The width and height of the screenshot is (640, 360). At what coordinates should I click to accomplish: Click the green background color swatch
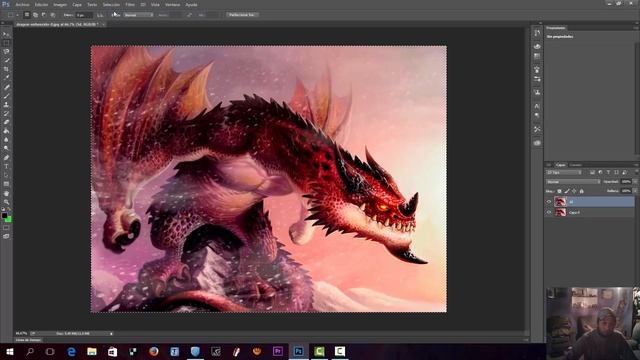pos(8,219)
